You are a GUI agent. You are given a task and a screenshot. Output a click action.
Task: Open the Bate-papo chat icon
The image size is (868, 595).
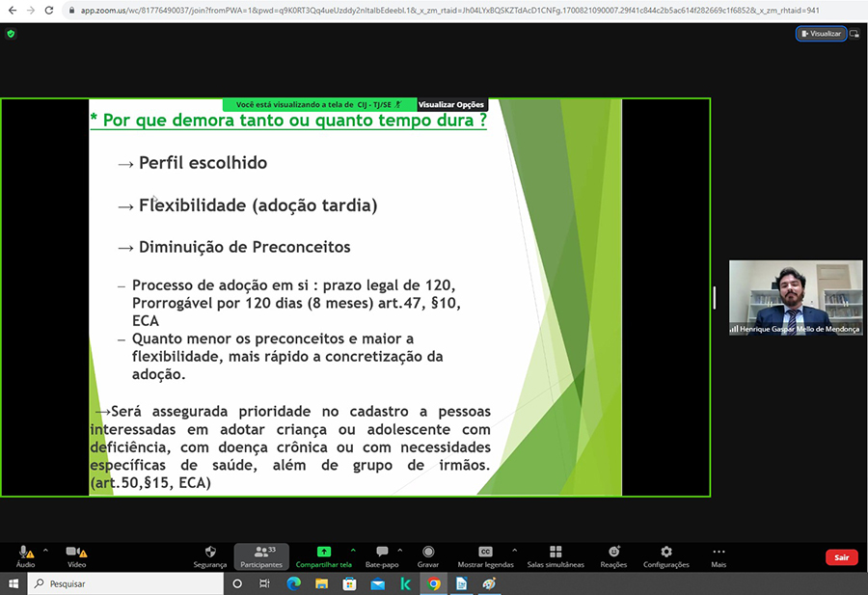(382, 553)
